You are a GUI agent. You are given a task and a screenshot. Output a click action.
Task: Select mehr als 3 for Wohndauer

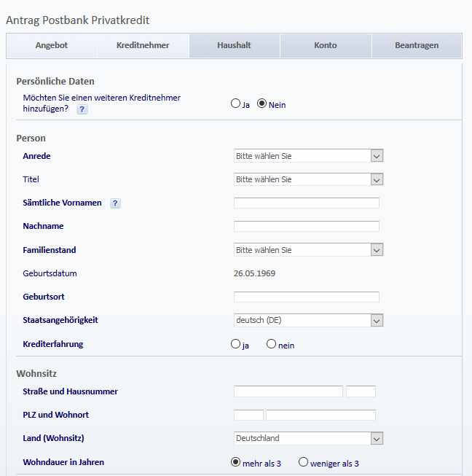coord(235,462)
